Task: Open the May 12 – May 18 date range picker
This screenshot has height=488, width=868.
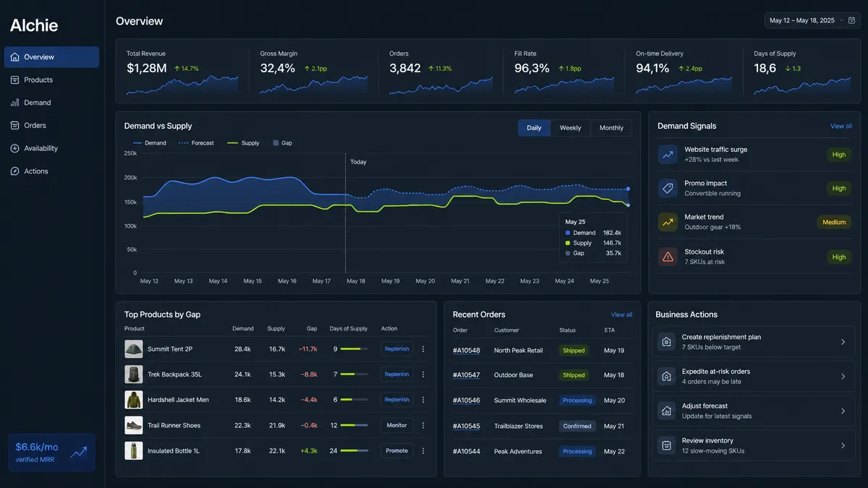Action: click(812, 20)
